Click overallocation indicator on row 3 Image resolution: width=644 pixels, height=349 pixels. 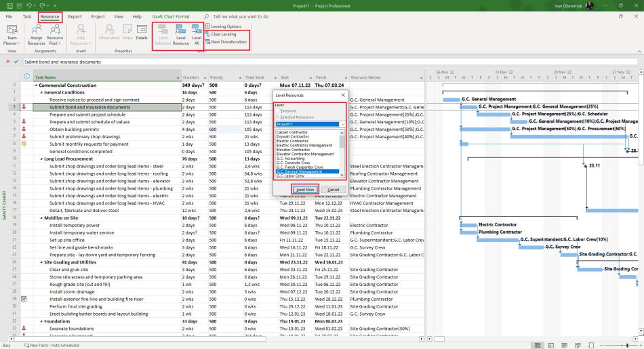pos(24,107)
